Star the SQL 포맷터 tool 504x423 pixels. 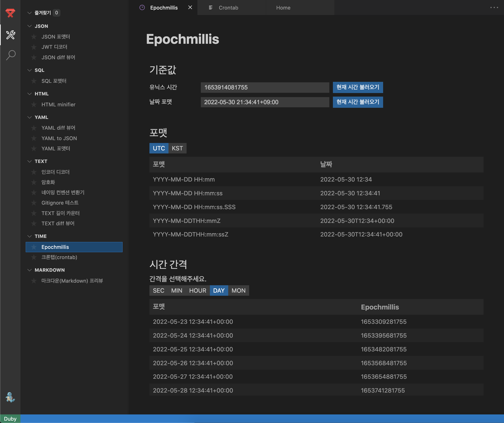coord(34,81)
